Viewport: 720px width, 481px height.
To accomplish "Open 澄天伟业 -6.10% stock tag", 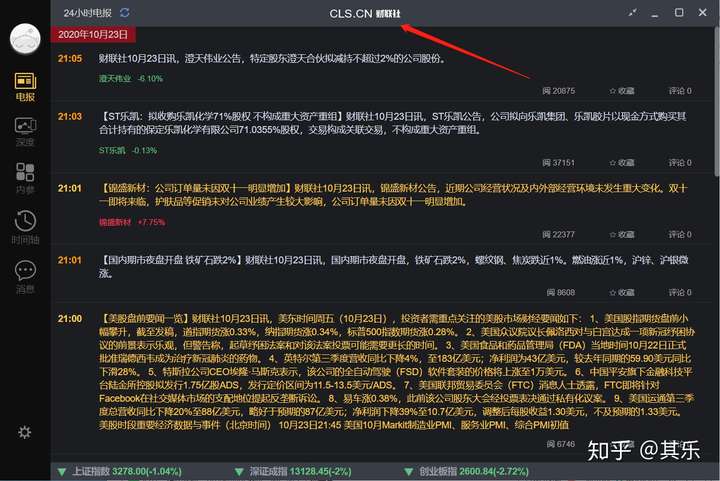I will point(131,78).
